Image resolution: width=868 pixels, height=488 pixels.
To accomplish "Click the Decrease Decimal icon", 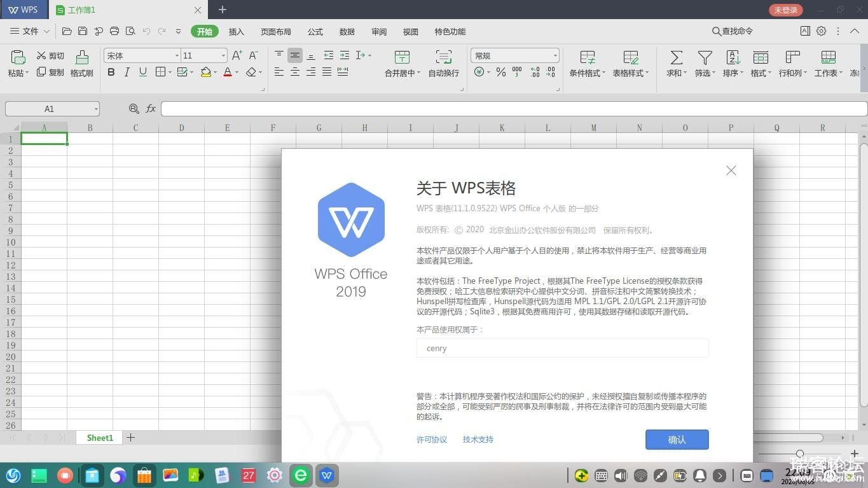I will pyautogui.click(x=551, y=73).
